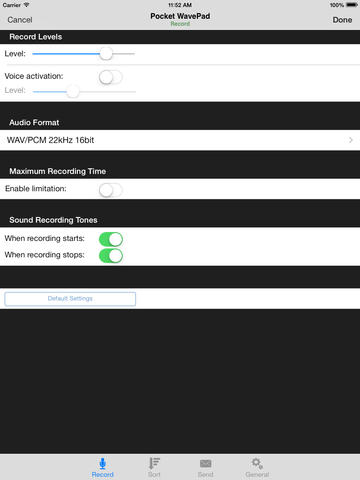Click the record Level slider knob
Image resolution: width=360 pixels, height=480 pixels.
point(106,54)
